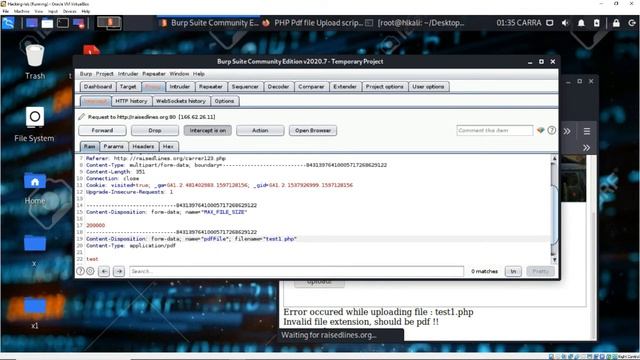Open the Project options tab
Screen dimensions: 640x360
[384, 87]
